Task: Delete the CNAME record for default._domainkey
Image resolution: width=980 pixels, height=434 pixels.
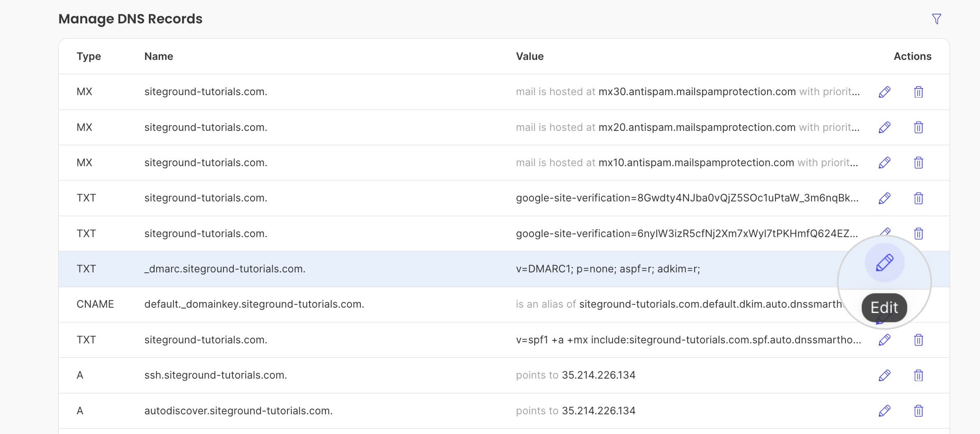Action: pos(918,304)
